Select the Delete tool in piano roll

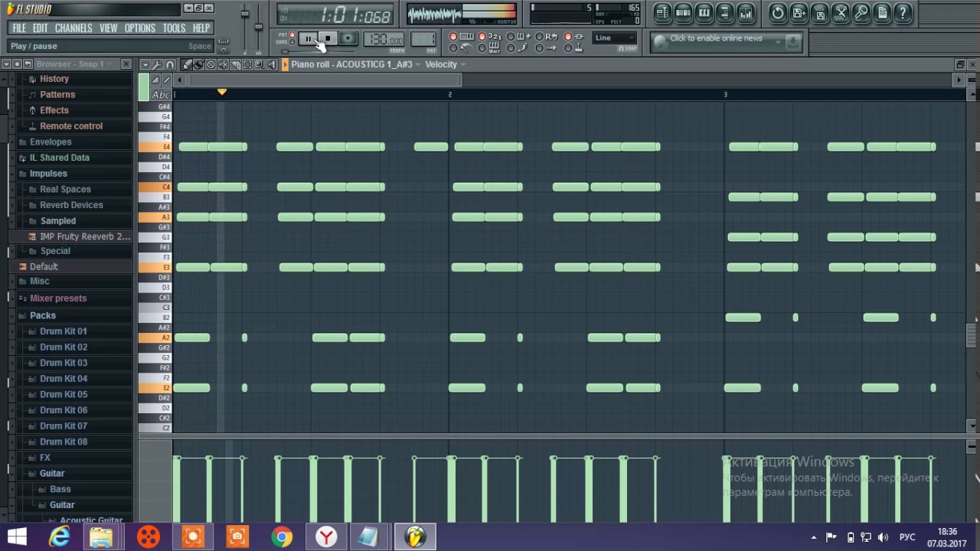point(211,64)
